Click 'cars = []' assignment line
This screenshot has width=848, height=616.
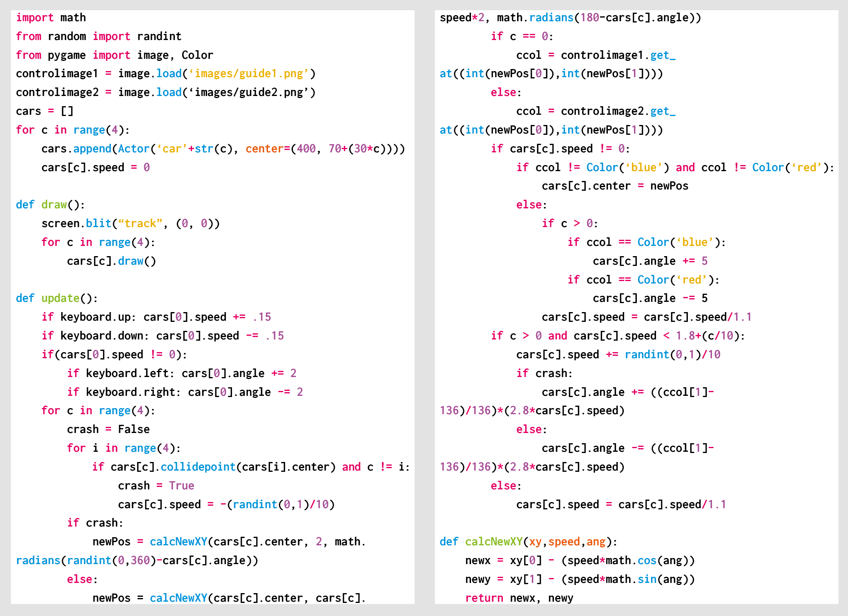(x=44, y=111)
